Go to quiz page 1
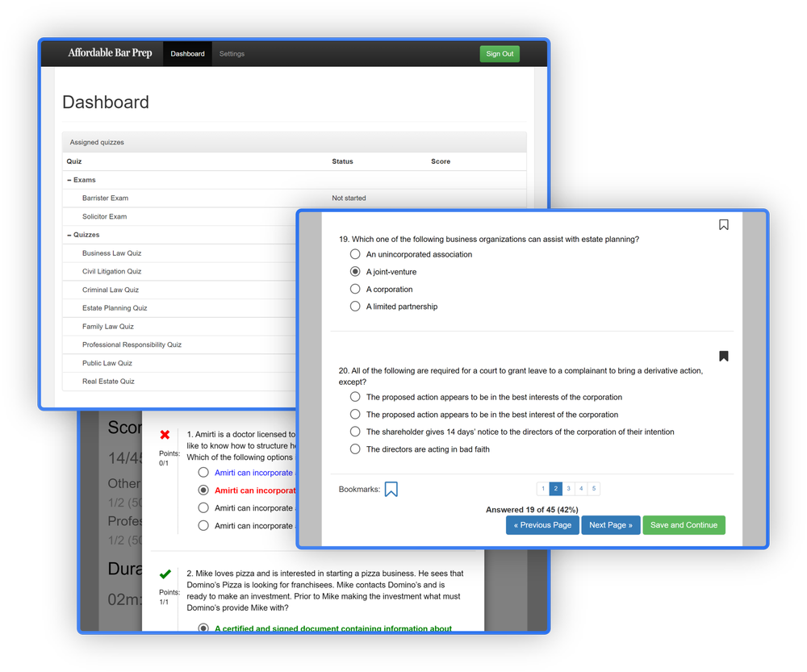The image size is (807, 672). 543,488
